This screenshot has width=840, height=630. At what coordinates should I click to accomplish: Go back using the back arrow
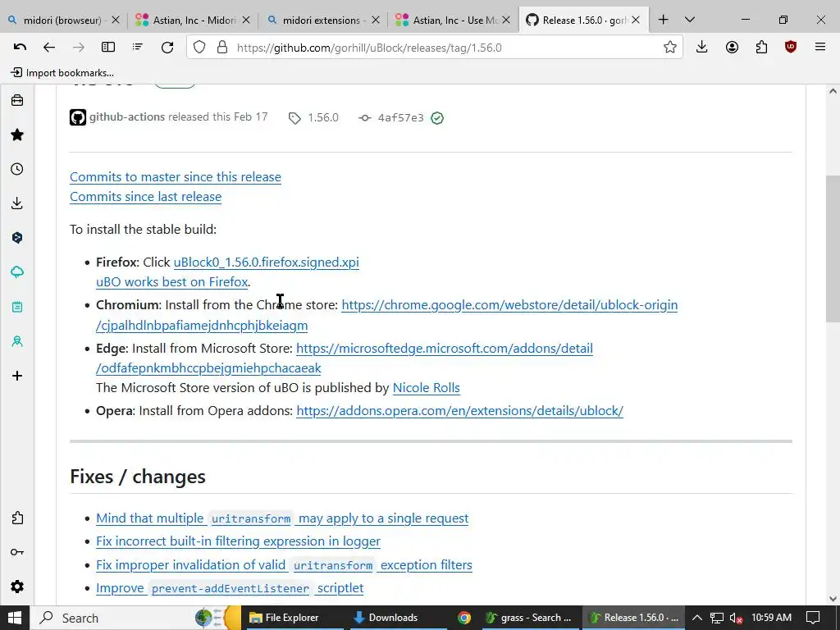49,47
